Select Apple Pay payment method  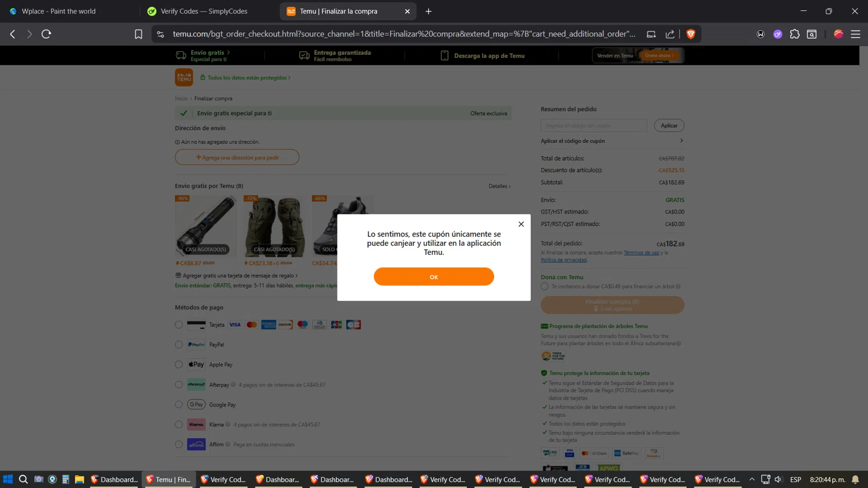179,365
